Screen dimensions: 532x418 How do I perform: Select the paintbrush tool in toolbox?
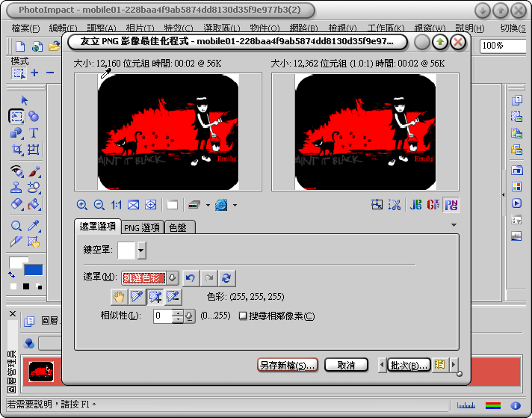[x=34, y=171]
